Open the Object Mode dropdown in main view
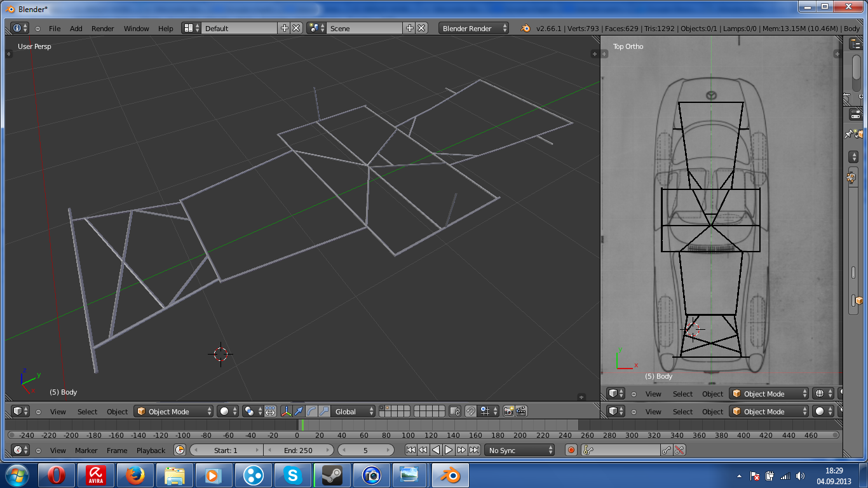 click(173, 411)
